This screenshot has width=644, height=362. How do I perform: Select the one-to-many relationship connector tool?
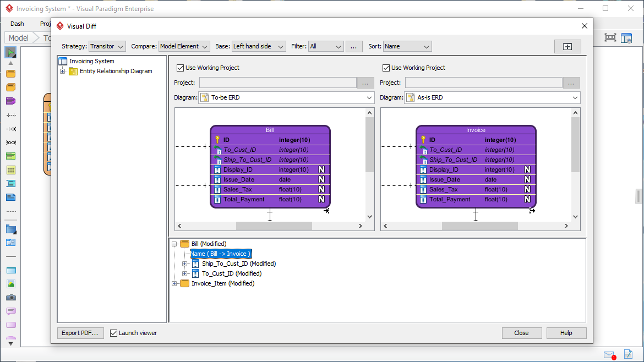(11, 129)
